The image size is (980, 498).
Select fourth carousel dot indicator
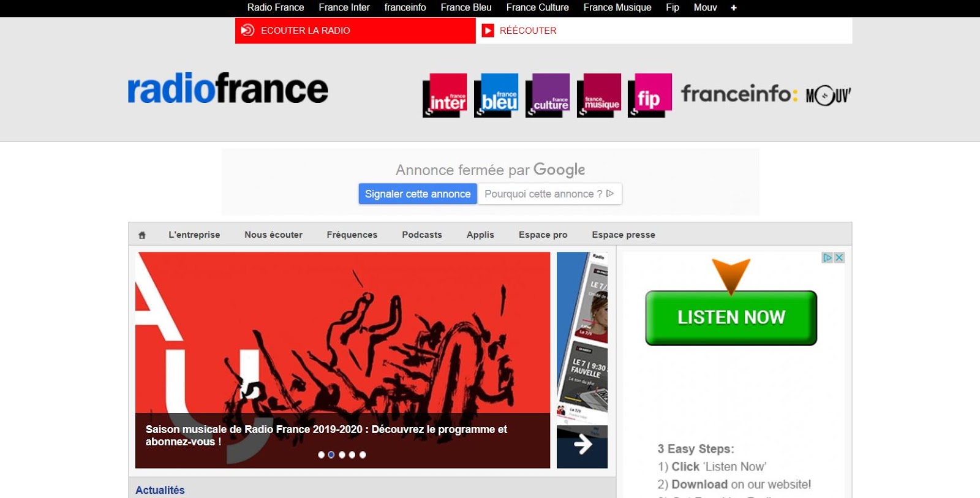(x=352, y=455)
